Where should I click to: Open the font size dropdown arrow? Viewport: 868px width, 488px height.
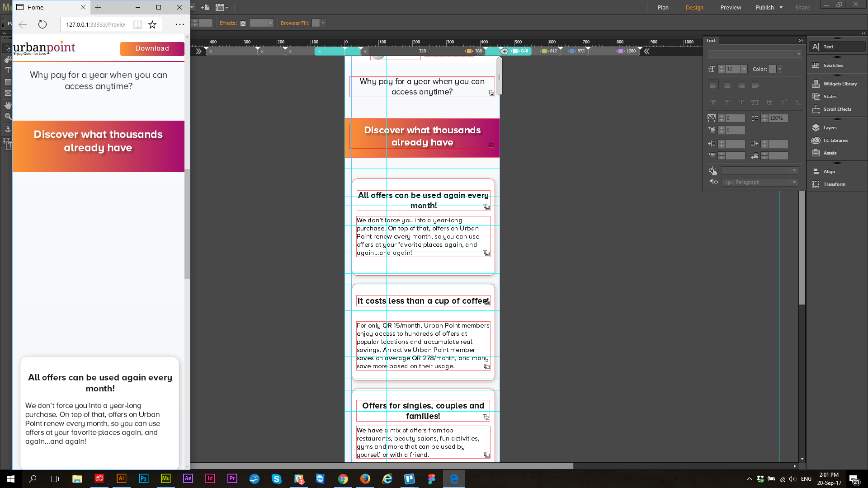(x=744, y=69)
